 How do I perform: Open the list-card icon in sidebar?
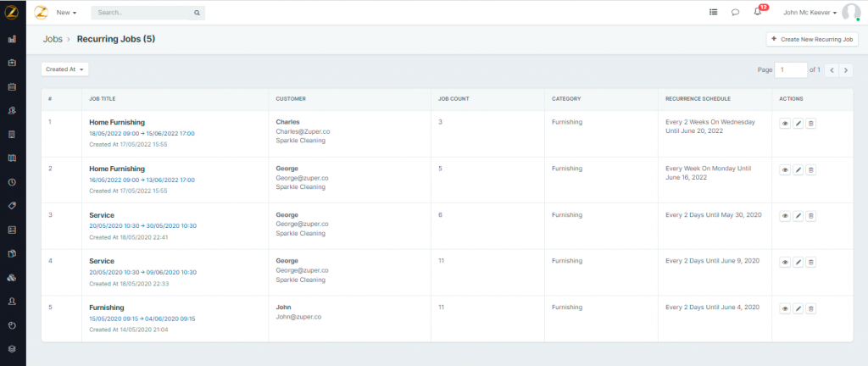12,230
